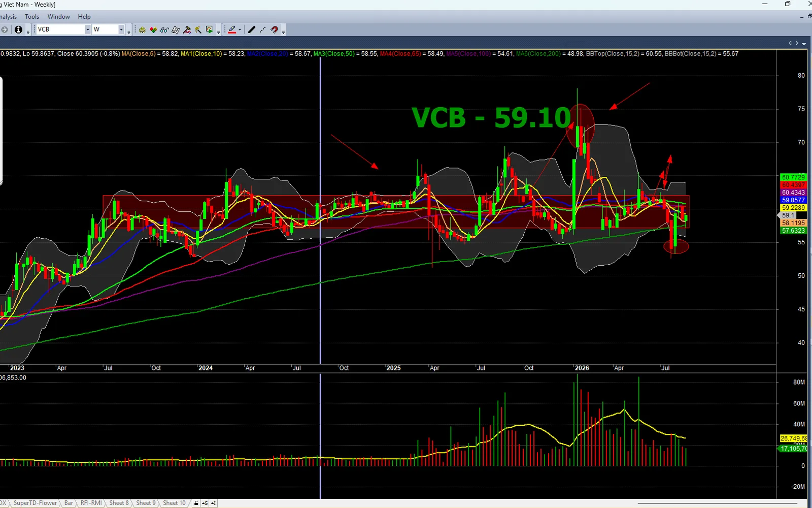Click the MA(Close,6) = 58.82 legend text
This screenshot has height=508, width=812.
click(150, 54)
